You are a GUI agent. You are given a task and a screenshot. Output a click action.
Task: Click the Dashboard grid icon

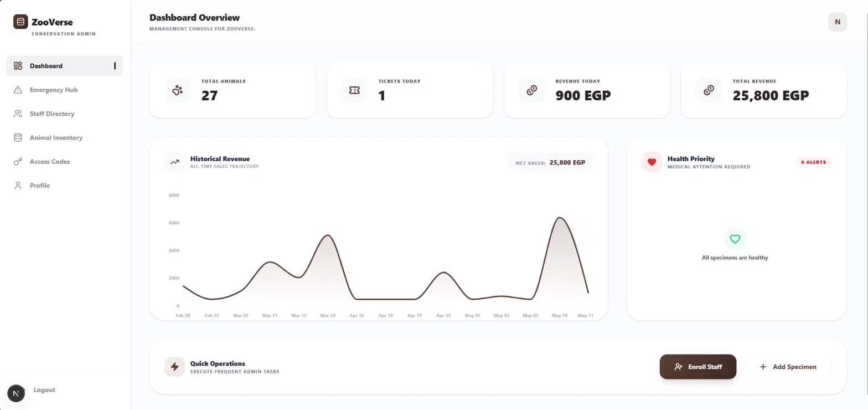click(18, 66)
